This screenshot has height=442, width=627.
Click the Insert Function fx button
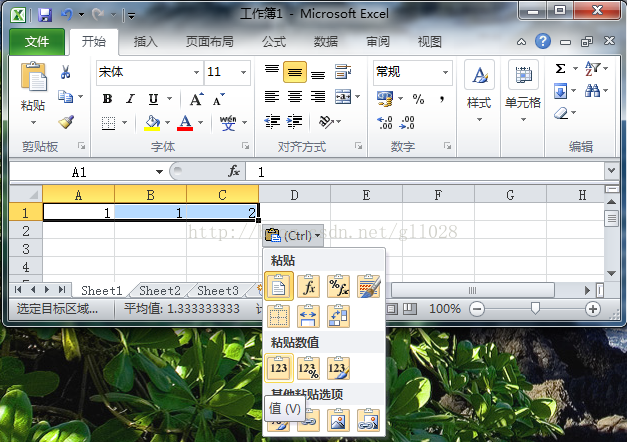[x=234, y=172]
